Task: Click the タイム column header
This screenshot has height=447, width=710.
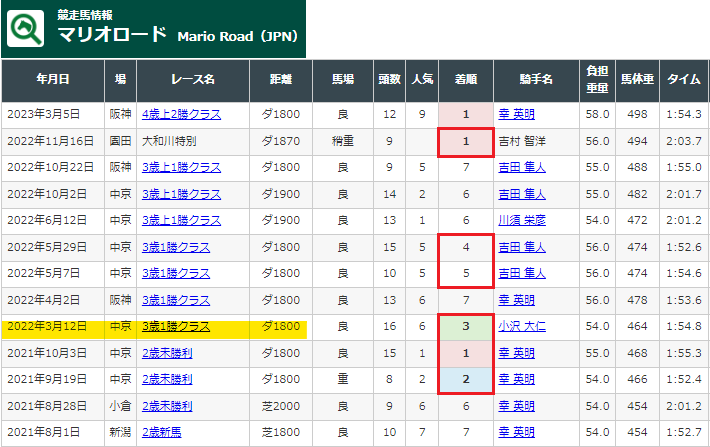Action: [x=684, y=80]
